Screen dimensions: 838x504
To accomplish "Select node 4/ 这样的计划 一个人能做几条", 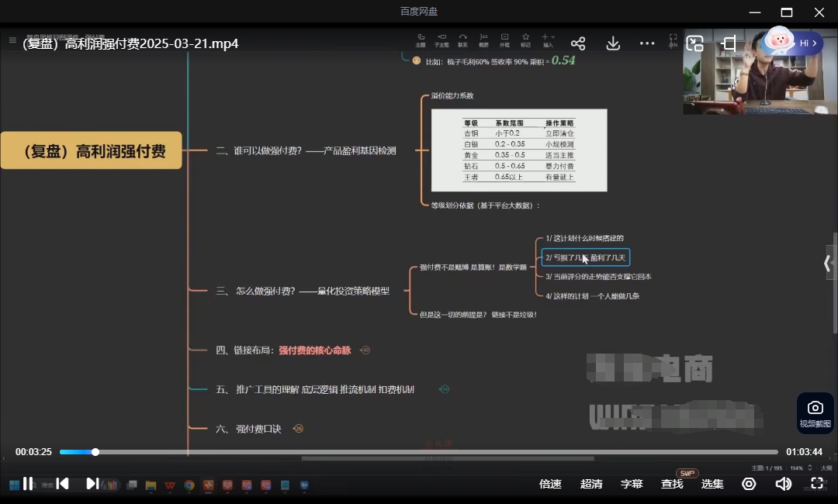I will [x=592, y=295].
